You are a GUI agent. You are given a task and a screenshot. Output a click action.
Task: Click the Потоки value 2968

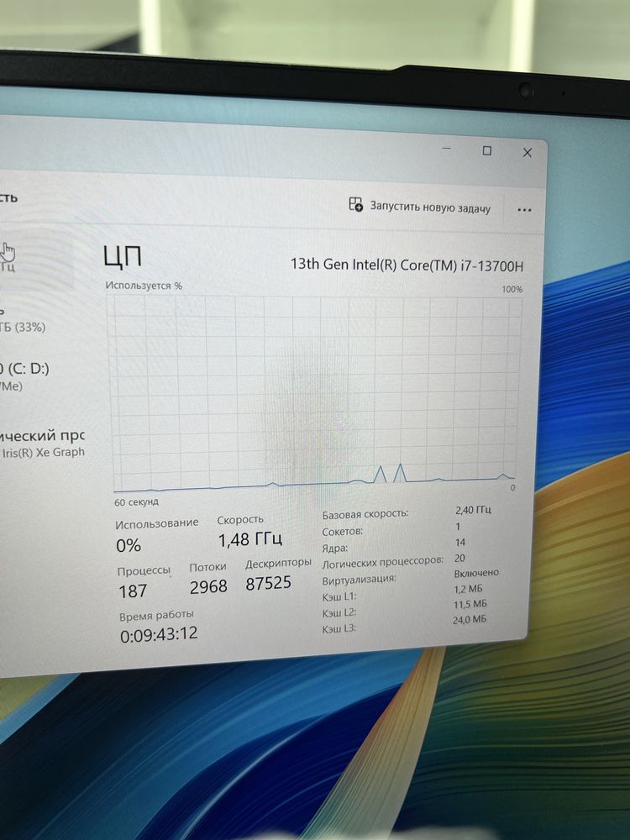pyautogui.click(x=208, y=586)
